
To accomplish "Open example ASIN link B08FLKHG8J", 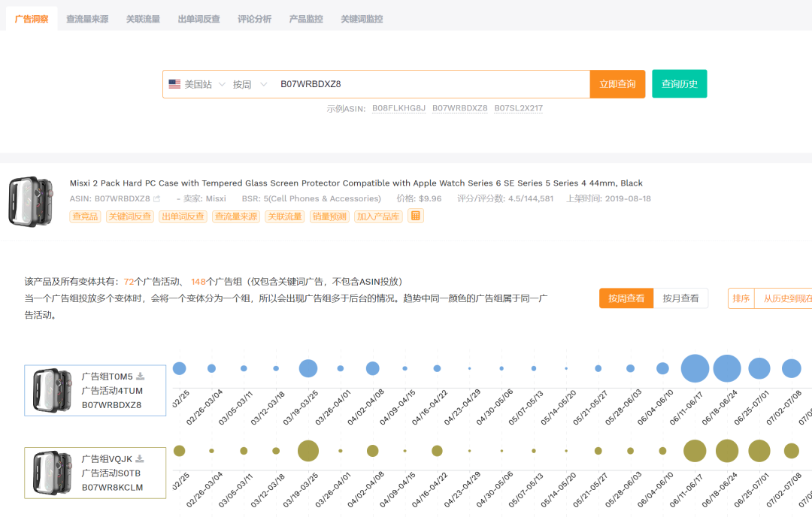I will coord(398,107).
